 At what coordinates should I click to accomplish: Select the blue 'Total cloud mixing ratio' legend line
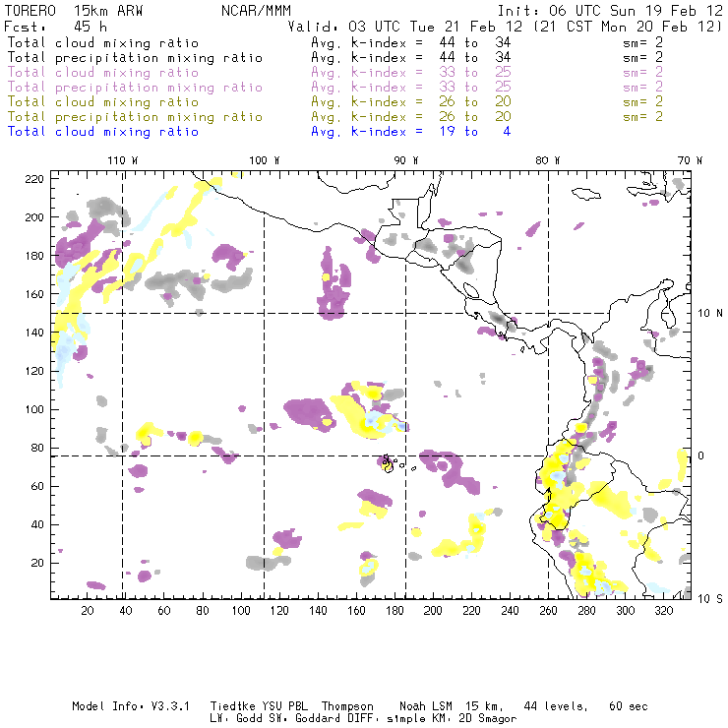[103, 132]
